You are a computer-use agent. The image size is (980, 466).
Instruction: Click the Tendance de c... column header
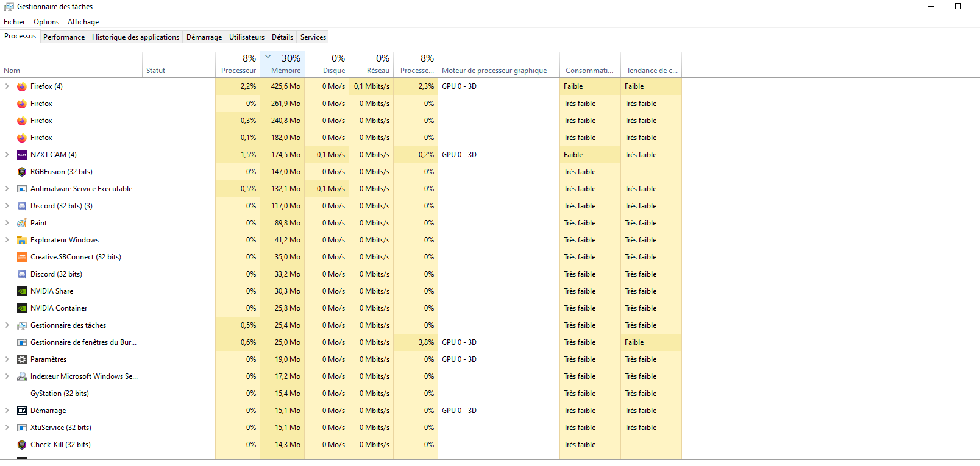tap(651, 65)
